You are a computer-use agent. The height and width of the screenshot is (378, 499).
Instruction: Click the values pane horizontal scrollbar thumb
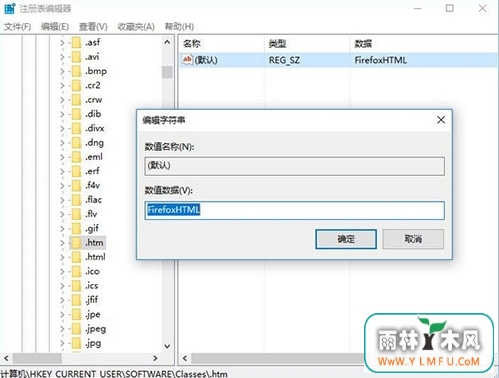277,358
